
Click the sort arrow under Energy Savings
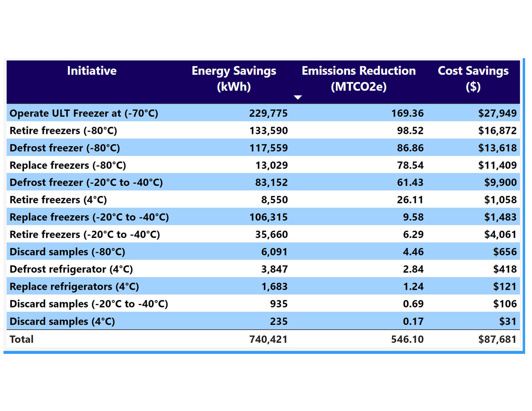(x=298, y=97)
